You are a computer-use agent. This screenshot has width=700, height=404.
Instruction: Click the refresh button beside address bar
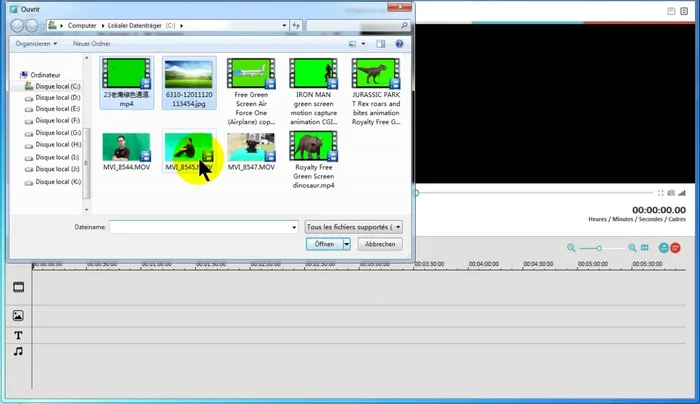coord(296,25)
